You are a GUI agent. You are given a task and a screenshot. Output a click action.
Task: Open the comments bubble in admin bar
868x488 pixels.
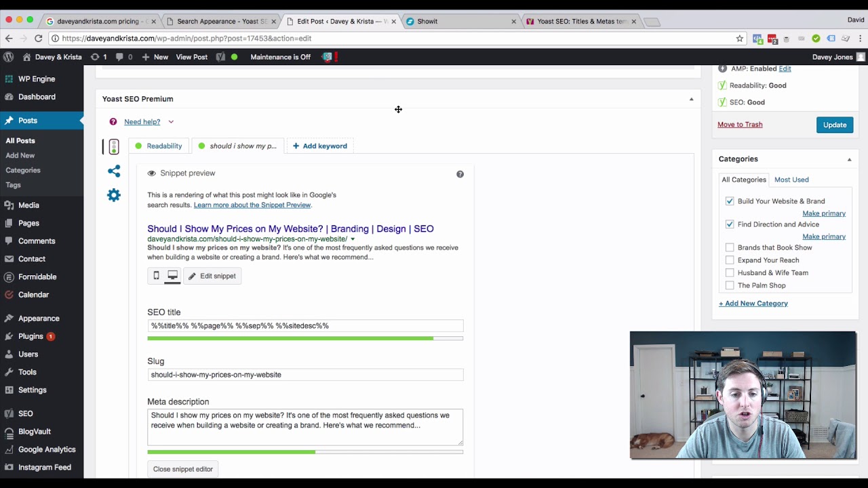pos(119,57)
